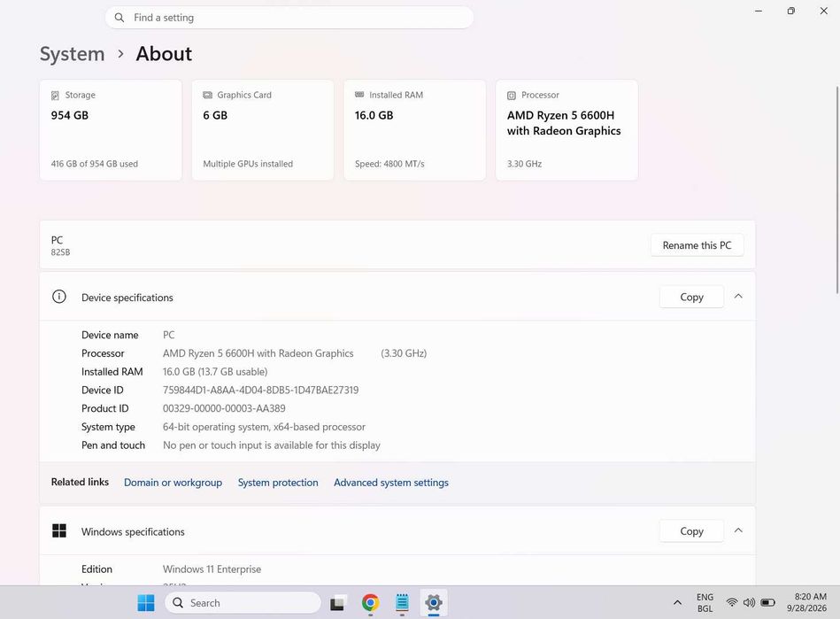The image size is (840, 619).
Task: Click the 'Windows 11 Enterprise' edition value
Action: 212,569
